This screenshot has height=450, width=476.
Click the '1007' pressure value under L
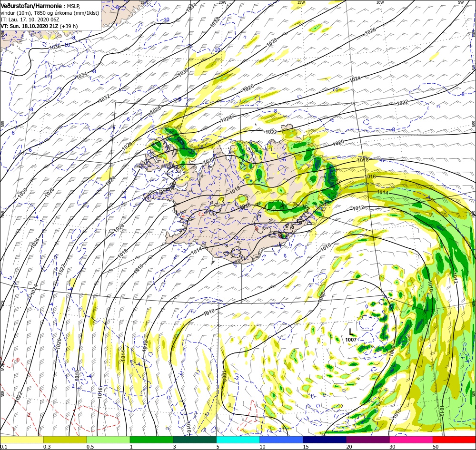tap(351, 340)
